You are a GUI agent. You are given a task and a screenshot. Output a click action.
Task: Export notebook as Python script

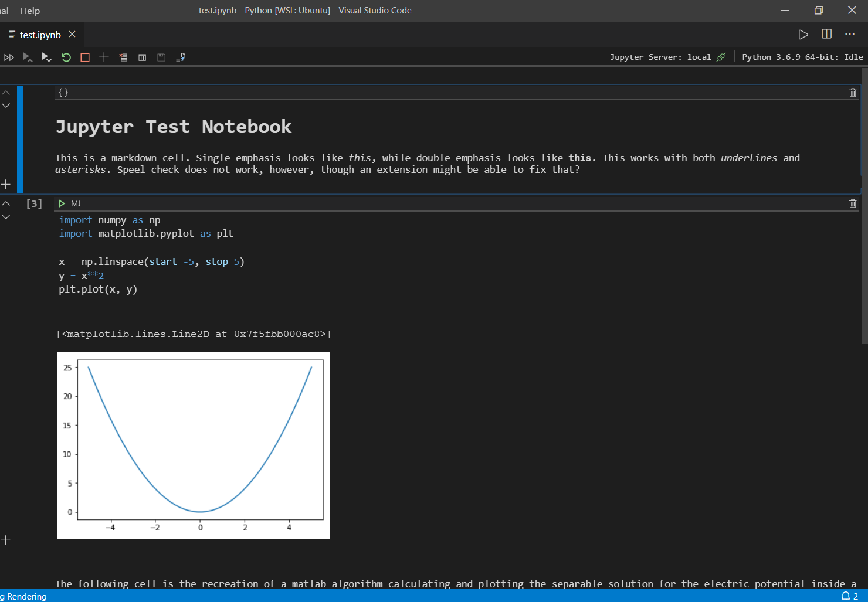tap(181, 57)
